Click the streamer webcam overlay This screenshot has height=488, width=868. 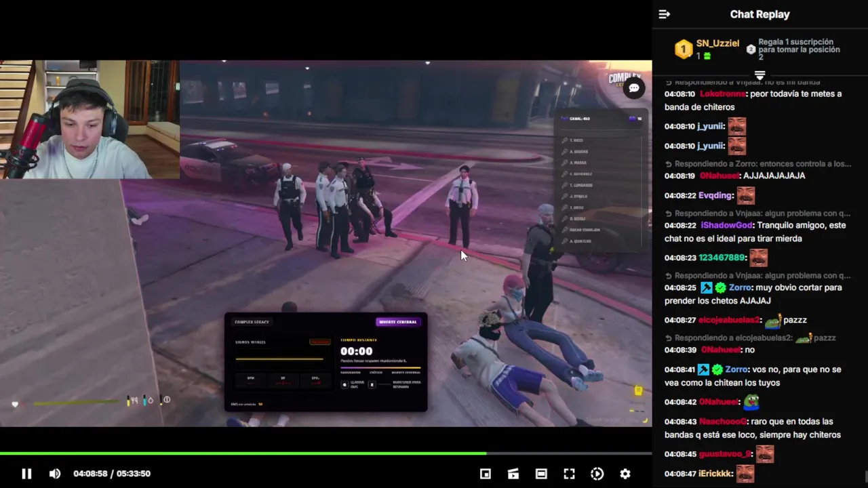tap(90, 119)
